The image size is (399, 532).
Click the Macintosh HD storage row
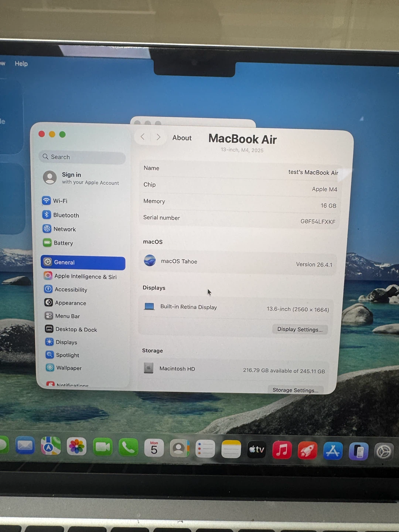[x=234, y=370]
